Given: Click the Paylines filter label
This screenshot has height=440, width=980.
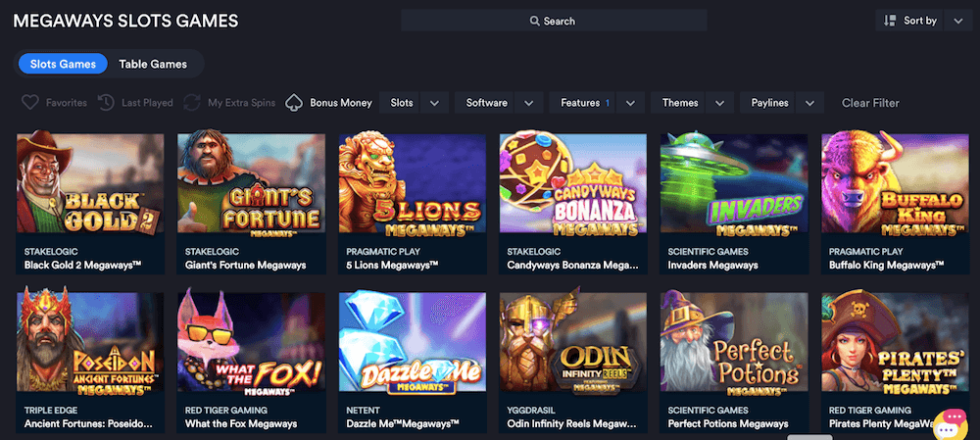Looking at the screenshot, I should point(769,103).
